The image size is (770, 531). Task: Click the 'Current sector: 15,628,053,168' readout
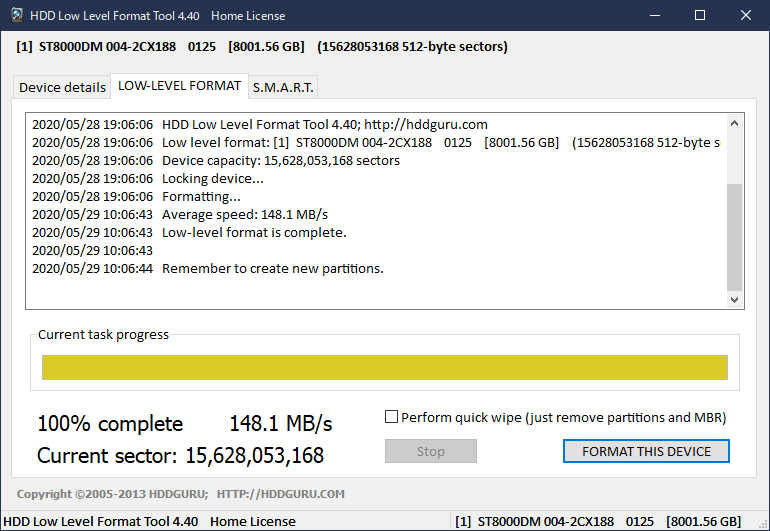point(180,455)
